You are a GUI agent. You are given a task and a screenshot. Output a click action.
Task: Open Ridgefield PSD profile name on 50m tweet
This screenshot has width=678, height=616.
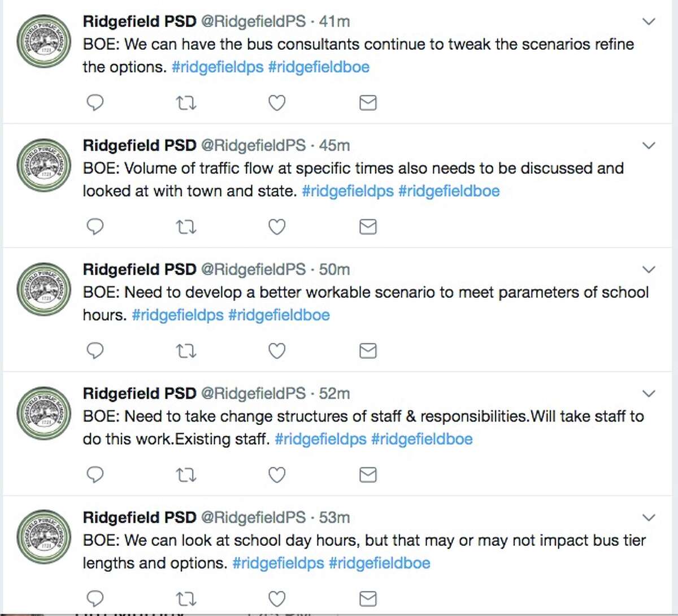140,270
